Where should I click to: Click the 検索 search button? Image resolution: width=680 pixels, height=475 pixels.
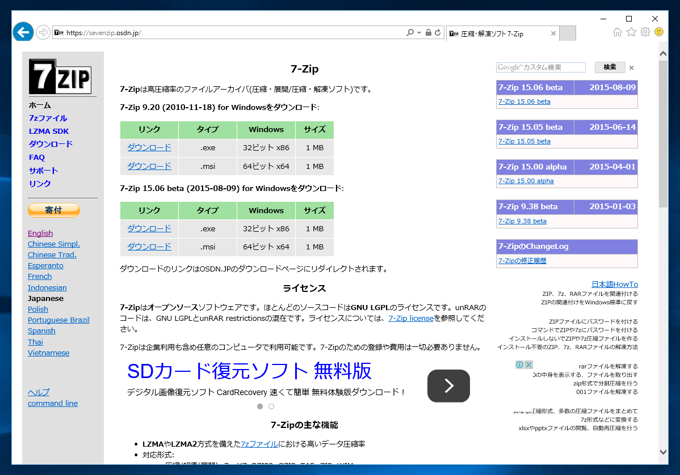(x=610, y=67)
